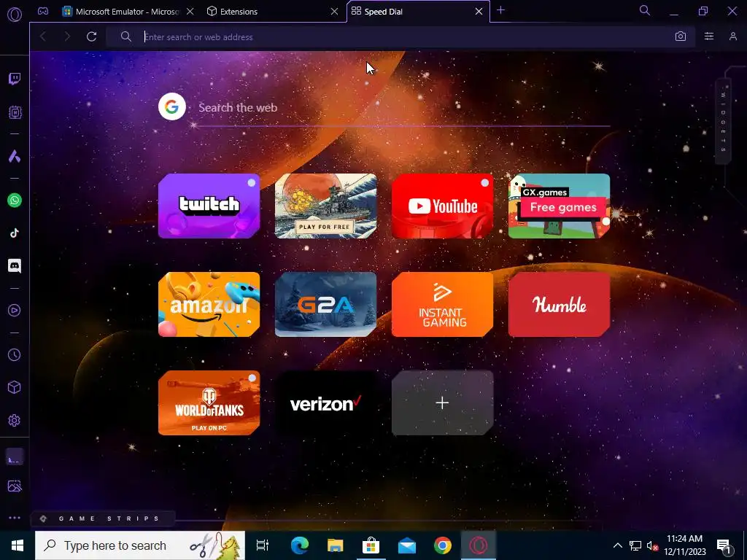The height and width of the screenshot is (560, 747).
Task: Open the Verizon speed dial tile
Action: [x=326, y=402]
